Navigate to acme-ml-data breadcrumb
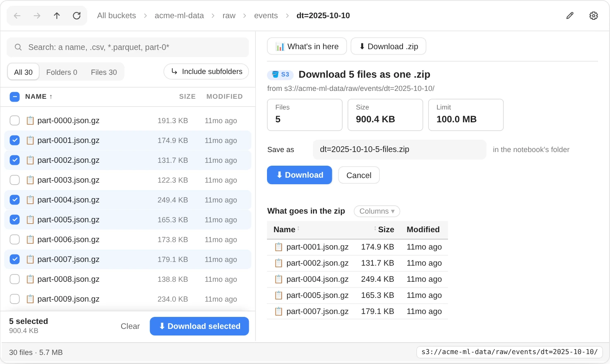610x364 pixels. [179, 16]
